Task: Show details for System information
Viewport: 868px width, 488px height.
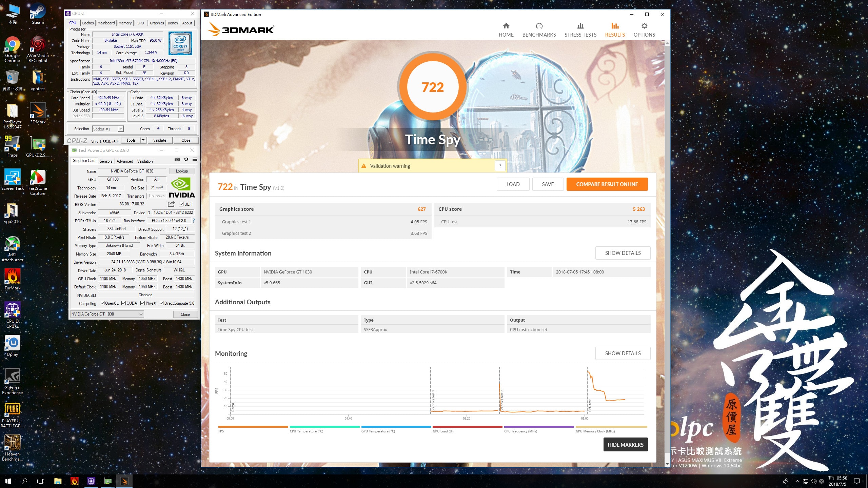Action: tap(623, 253)
